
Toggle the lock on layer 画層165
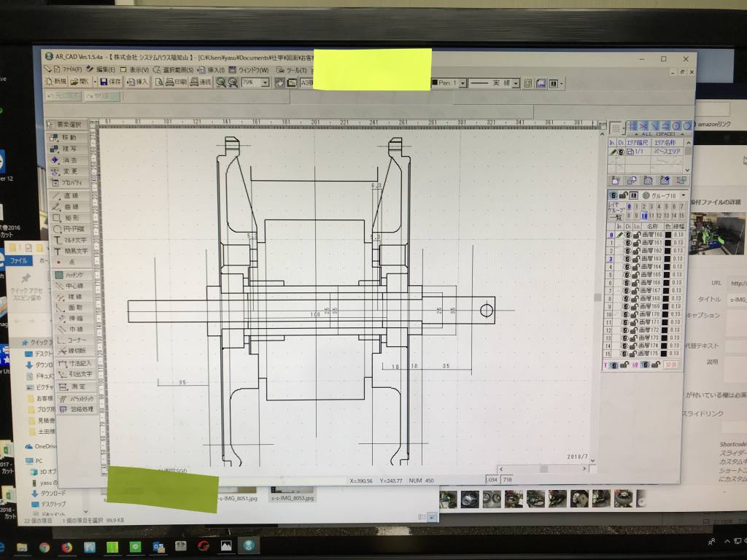pyautogui.click(x=636, y=275)
